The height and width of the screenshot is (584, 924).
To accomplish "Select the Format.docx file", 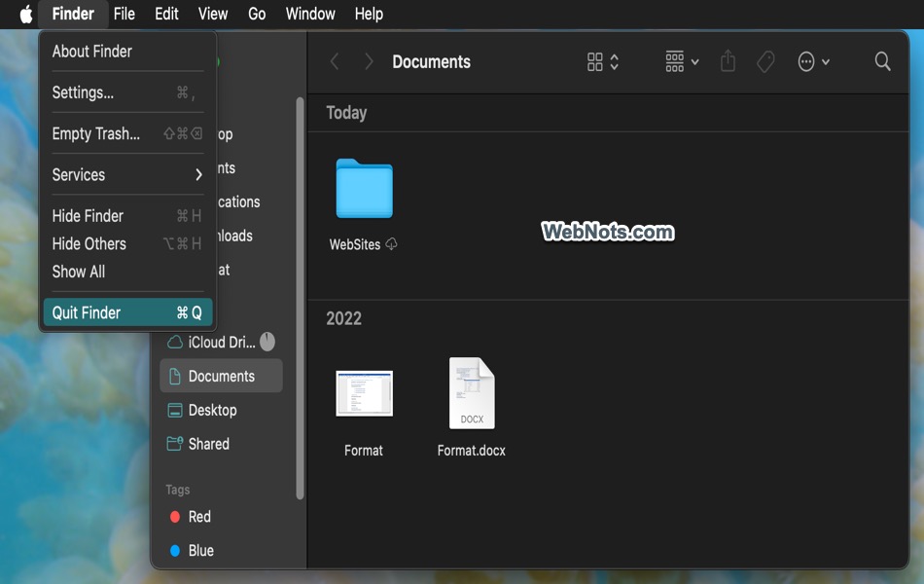I will coord(472,393).
